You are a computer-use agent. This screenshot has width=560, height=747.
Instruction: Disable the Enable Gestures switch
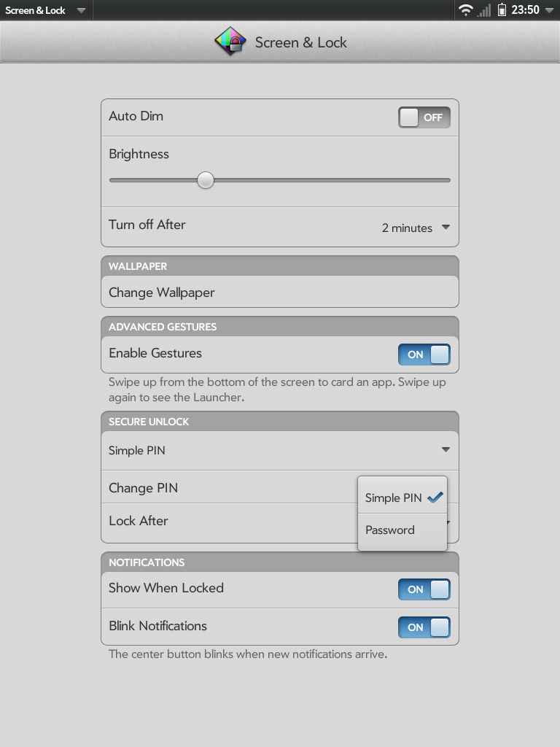[x=424, y=355]
